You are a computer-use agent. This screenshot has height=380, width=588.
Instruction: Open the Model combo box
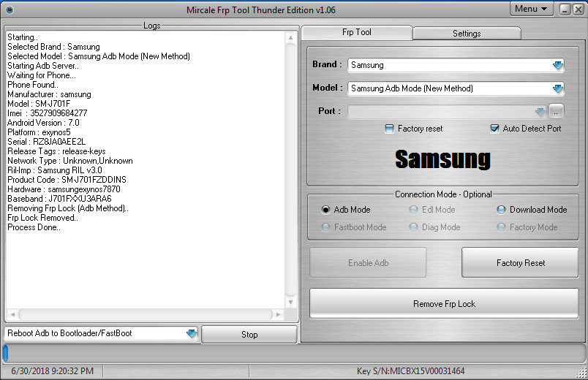456,88
